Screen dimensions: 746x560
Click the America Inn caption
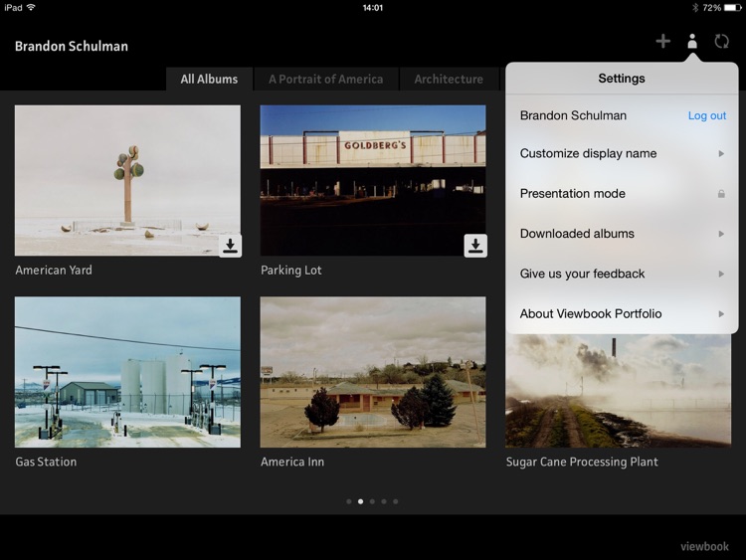pos(292,462)
